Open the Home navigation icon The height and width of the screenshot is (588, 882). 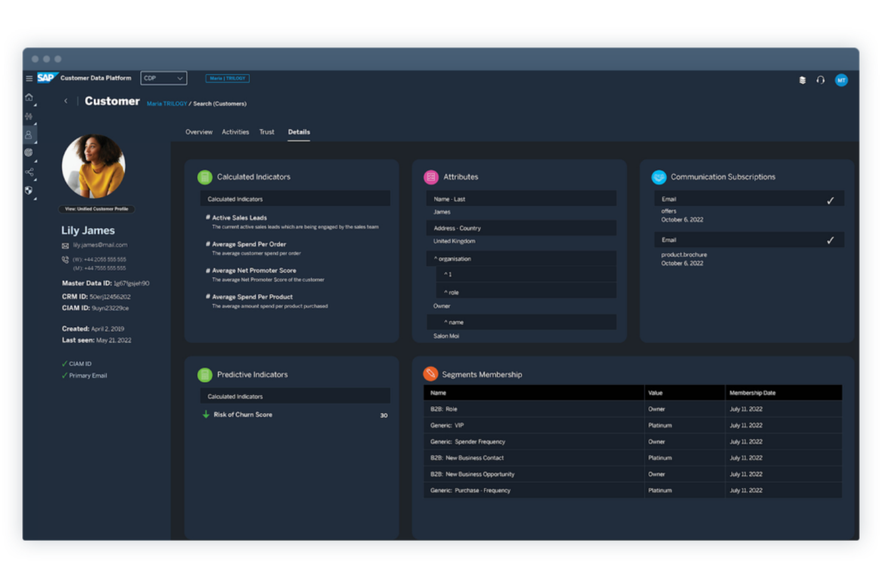click(x=29, y=97)
